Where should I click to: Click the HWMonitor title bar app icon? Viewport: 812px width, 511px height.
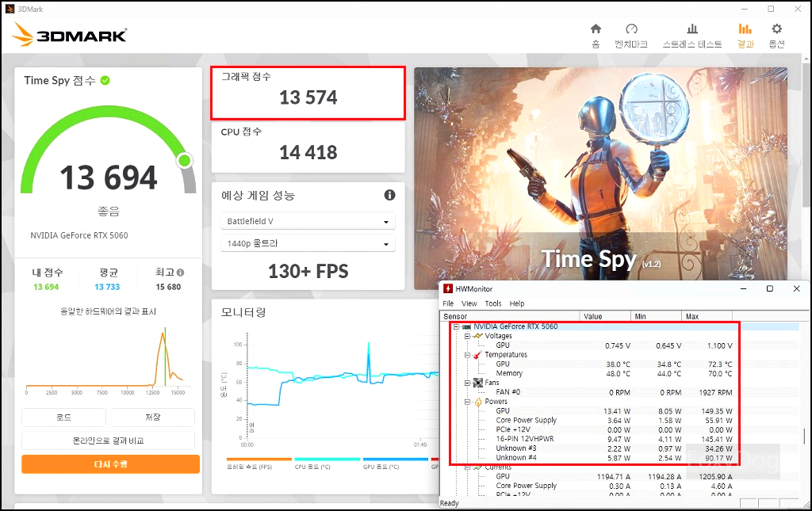point(448,288)
